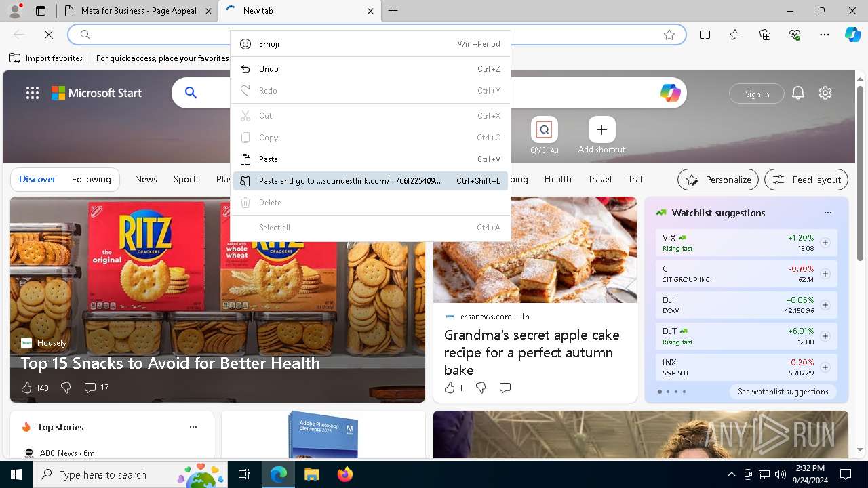Open Browser essentials heart icon
Screen dimensions: 868x488
click(x=795, y=35)
